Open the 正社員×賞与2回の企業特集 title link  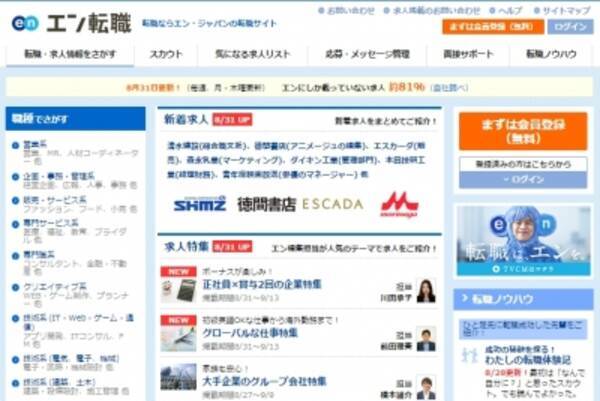tap(262, 284)
